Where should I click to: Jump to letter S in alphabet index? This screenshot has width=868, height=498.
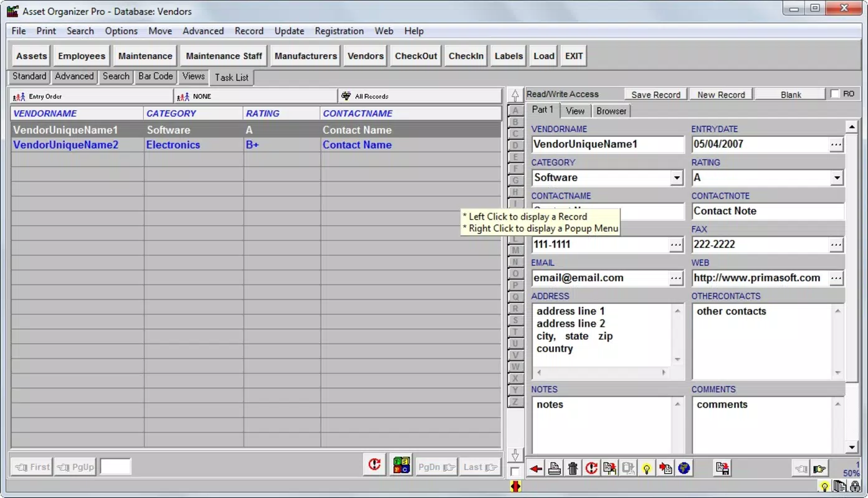515,320
